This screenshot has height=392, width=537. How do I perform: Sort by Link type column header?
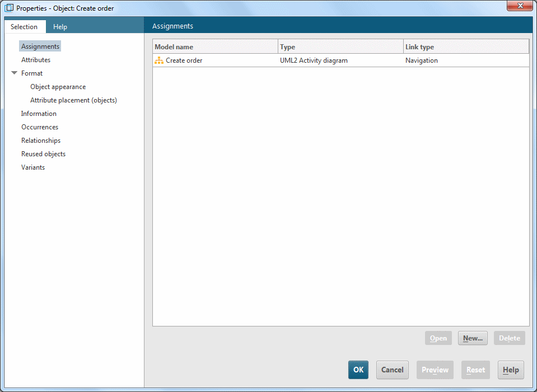(x=466, y=46)
